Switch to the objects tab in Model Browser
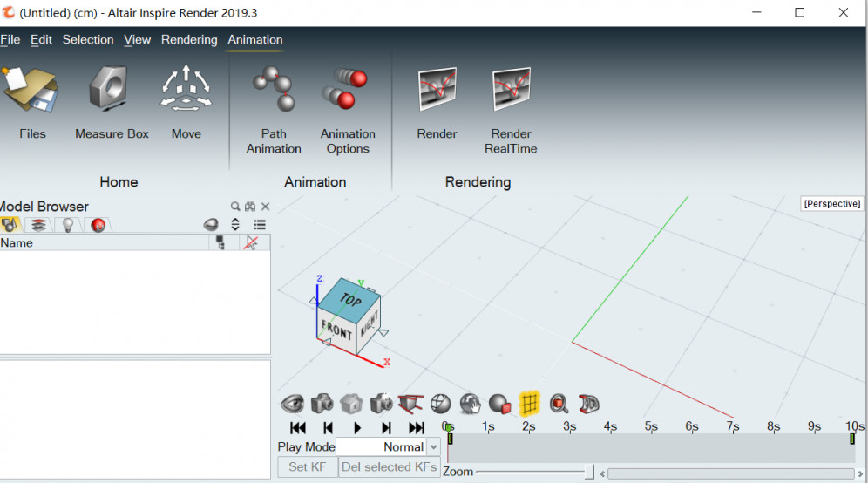The width and height of the screenshot is (868, 483). point(10,225)
